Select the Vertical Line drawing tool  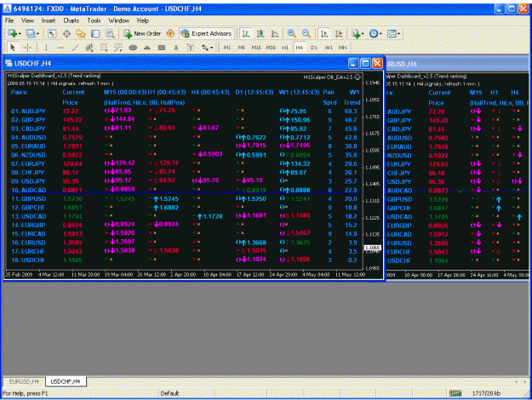(46, 48)
